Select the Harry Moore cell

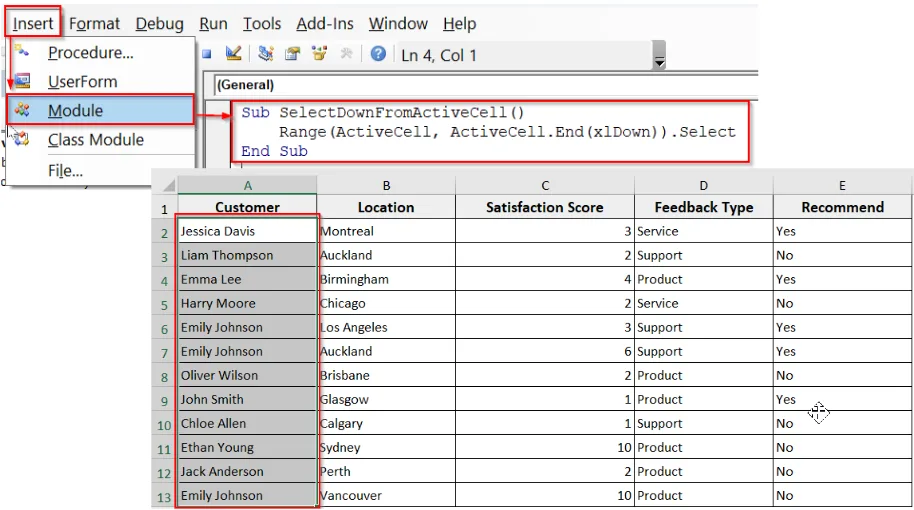tap(247, 303)
